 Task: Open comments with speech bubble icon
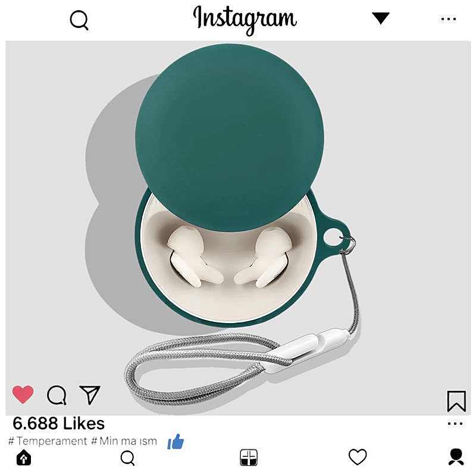[57, 395]
